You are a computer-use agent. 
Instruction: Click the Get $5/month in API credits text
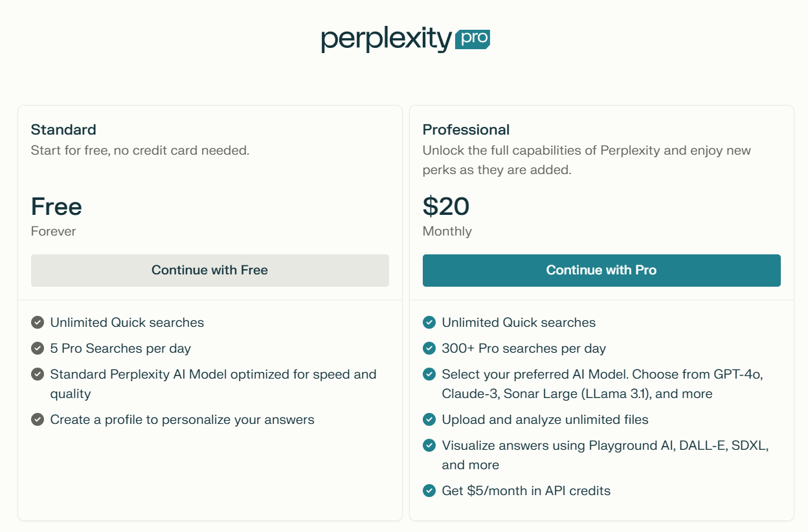tap(526, 491)
